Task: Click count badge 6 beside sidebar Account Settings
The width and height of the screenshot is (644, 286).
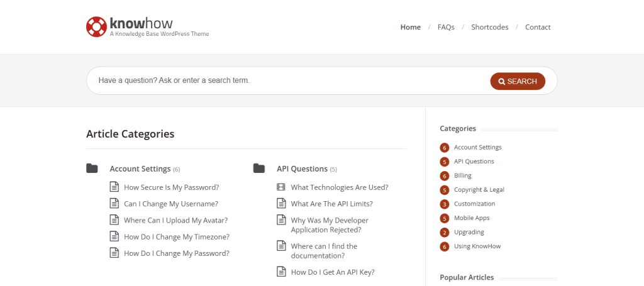Action: pyautogui.click(x=445, y=147)
